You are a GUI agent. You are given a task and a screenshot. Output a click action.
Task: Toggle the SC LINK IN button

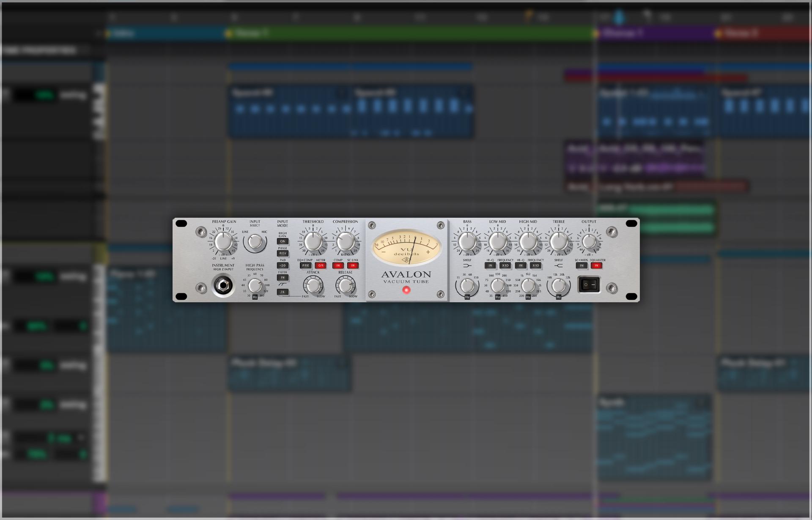353,265
